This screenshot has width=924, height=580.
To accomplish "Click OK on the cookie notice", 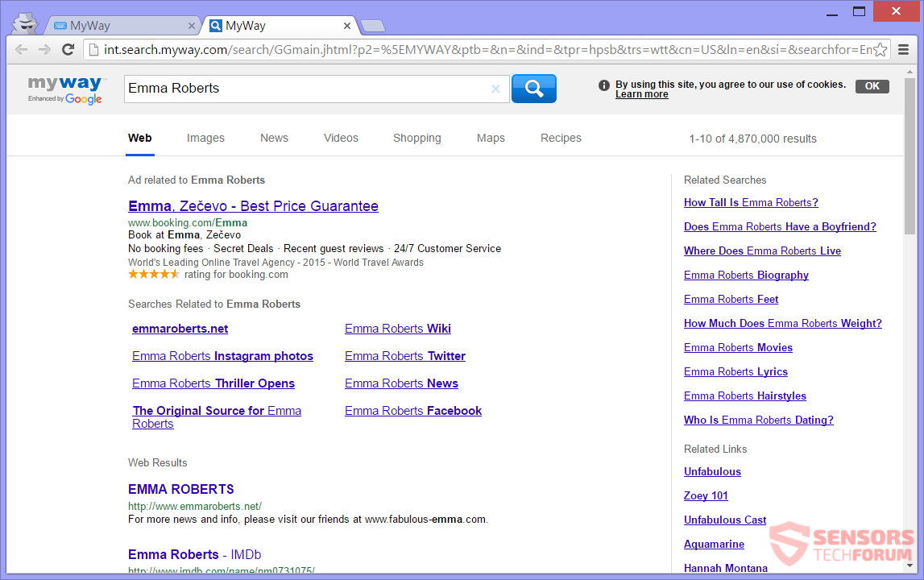I will click(872, 86).
